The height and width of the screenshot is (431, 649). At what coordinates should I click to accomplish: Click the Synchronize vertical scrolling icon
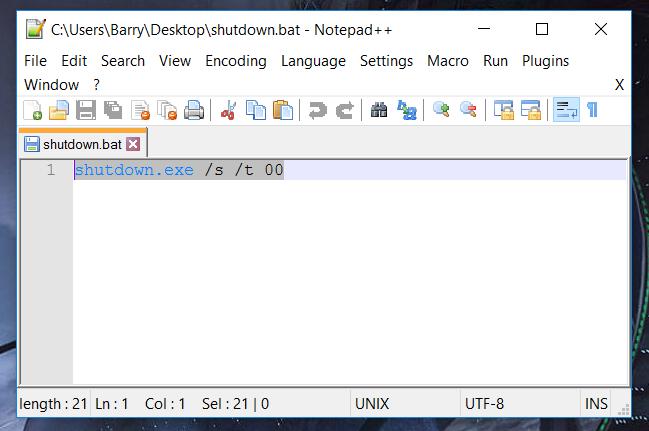(x=503, y=110)
